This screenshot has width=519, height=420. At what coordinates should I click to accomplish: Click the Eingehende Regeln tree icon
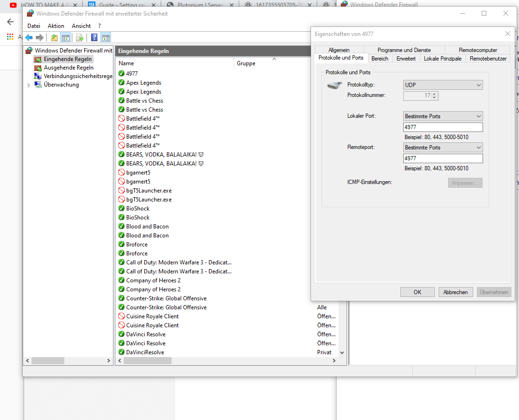click(x=38, y=59)
